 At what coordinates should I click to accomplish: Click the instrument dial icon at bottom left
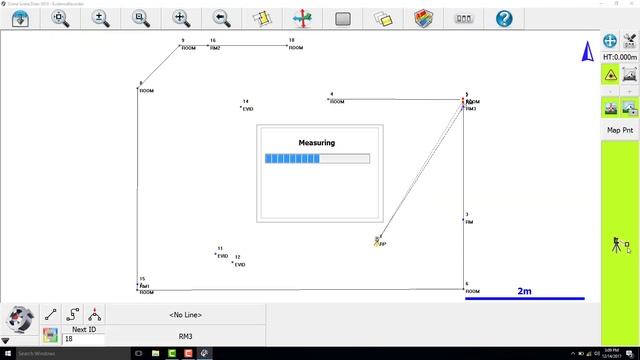(x=20, y=319)
